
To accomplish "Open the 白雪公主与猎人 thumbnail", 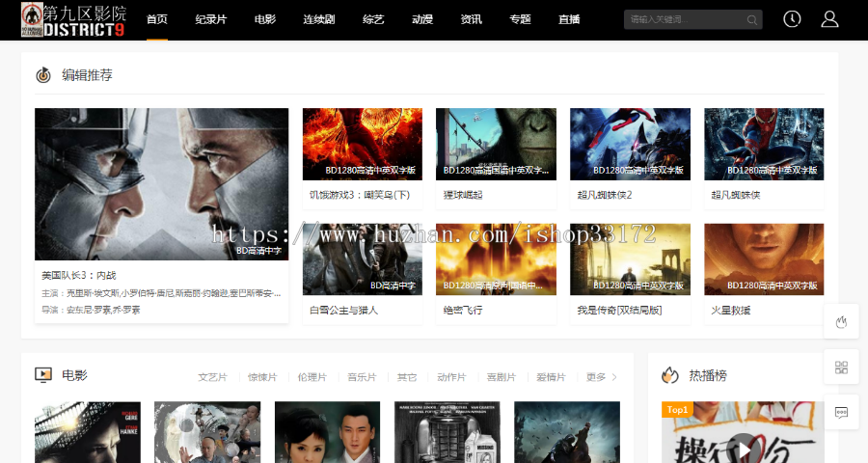I will [x=363, y=259].
